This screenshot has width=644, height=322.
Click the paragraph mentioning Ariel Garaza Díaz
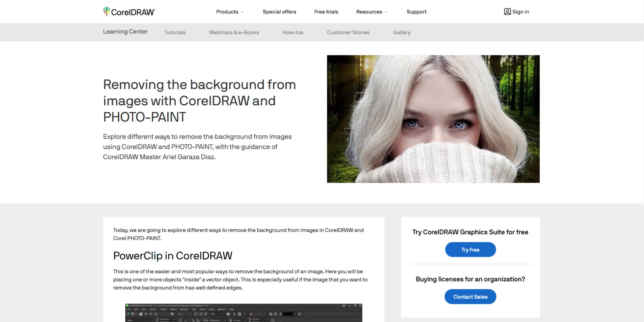[197, 147]
